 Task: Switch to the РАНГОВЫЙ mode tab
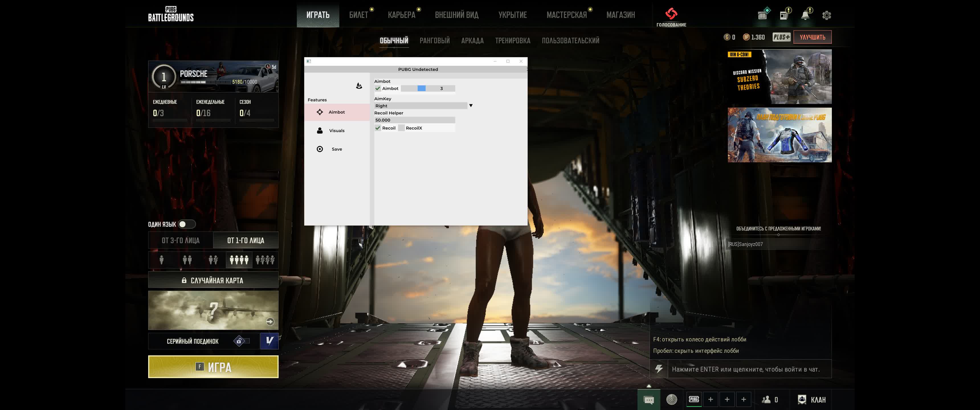[x=434, y=40]
